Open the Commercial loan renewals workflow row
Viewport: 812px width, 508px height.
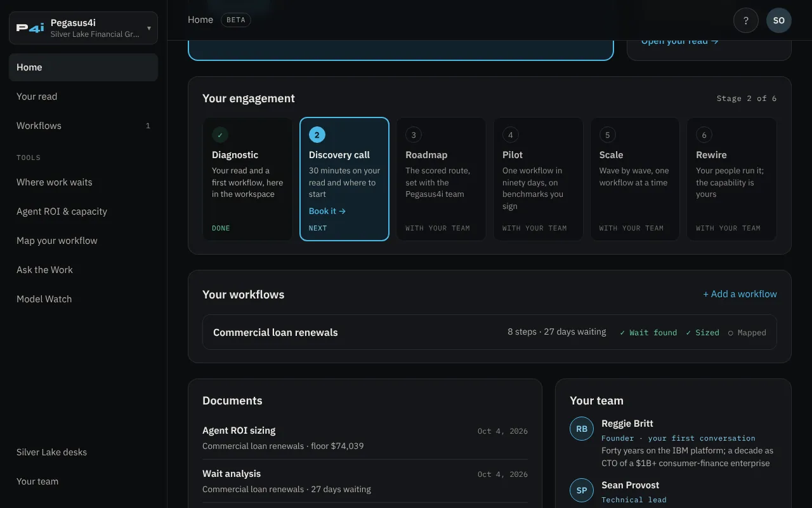(490, 332)
